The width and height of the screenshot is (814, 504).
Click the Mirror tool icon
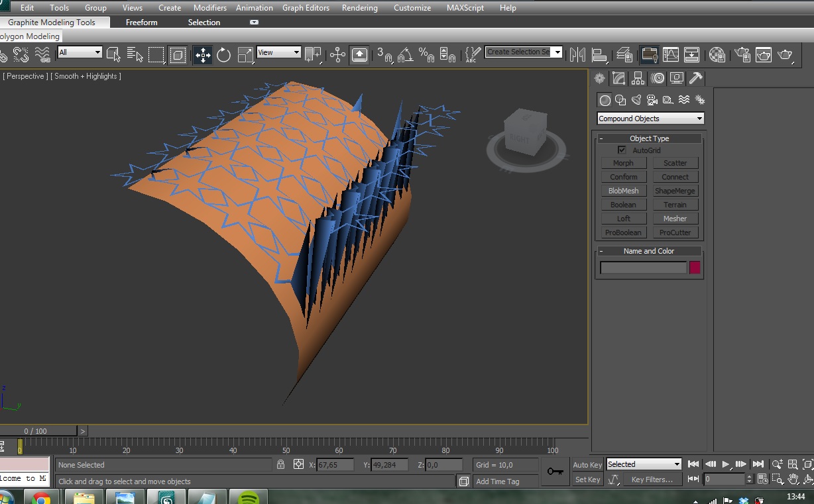coord(577,55)
